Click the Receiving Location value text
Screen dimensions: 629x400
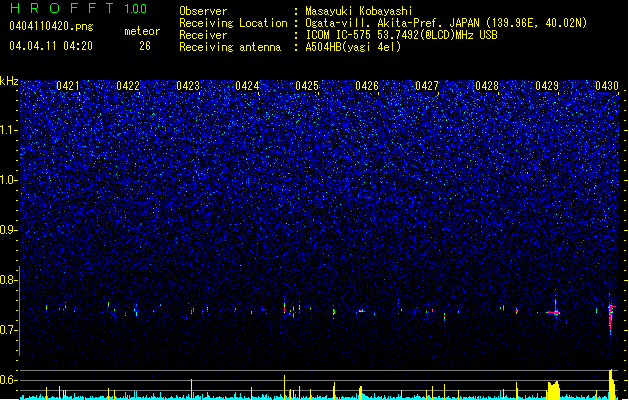point(446,23)
